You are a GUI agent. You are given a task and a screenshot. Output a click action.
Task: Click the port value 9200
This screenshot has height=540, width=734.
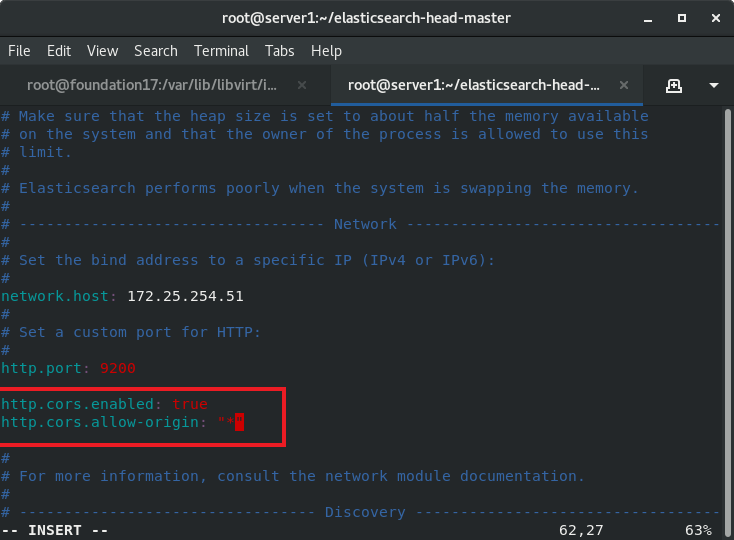(x=117, y=368)
